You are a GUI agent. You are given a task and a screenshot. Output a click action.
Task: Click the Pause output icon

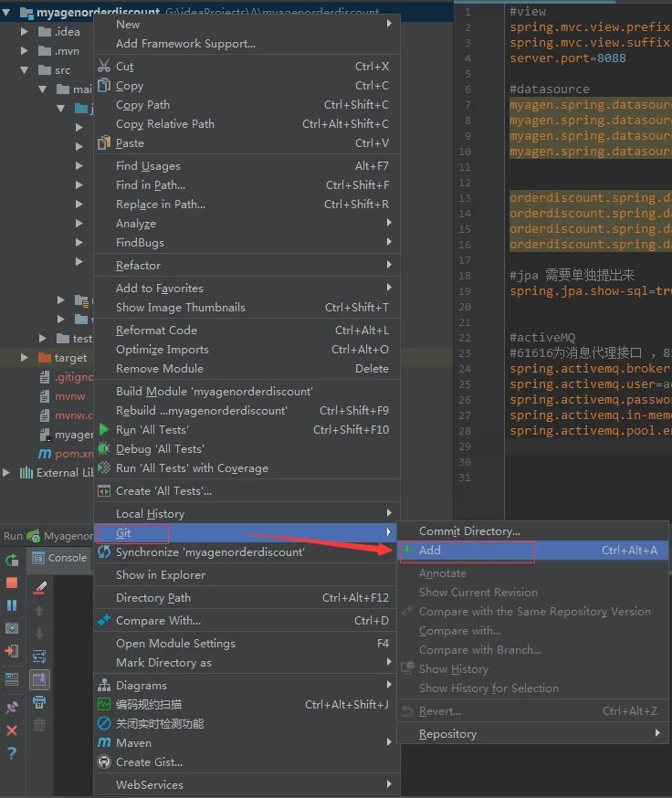click(12, 605)
